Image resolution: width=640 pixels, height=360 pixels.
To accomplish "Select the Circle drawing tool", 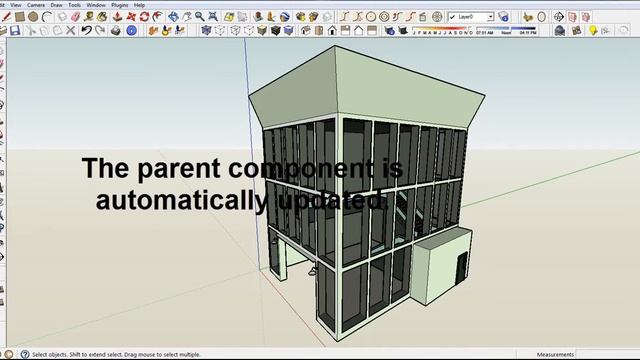I will [x=33, y=17].
